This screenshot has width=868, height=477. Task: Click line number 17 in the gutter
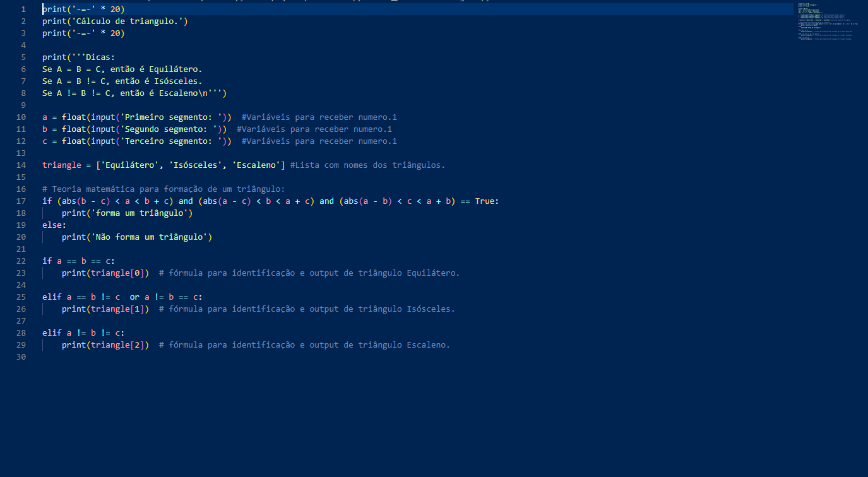click(21, 201)
